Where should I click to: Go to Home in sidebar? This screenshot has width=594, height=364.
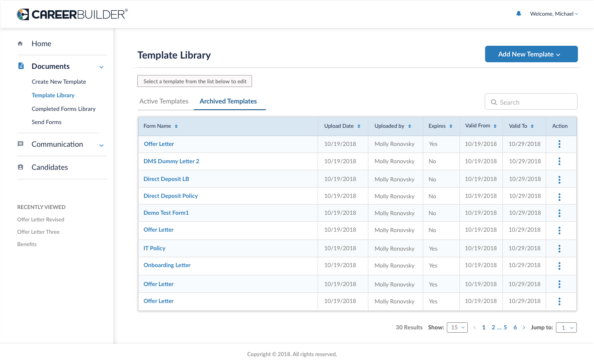(42, 43)
